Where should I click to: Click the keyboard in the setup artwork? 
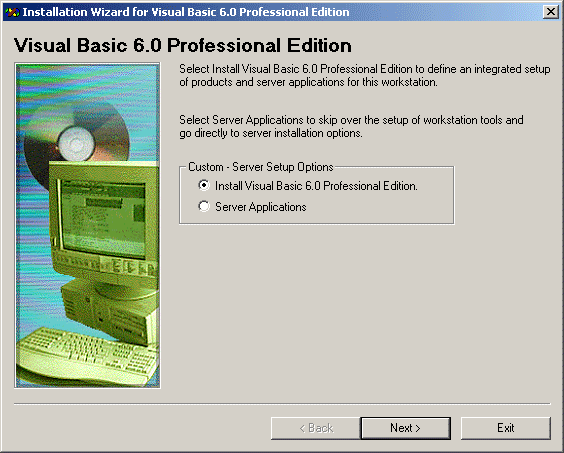[x=87, y=355]
